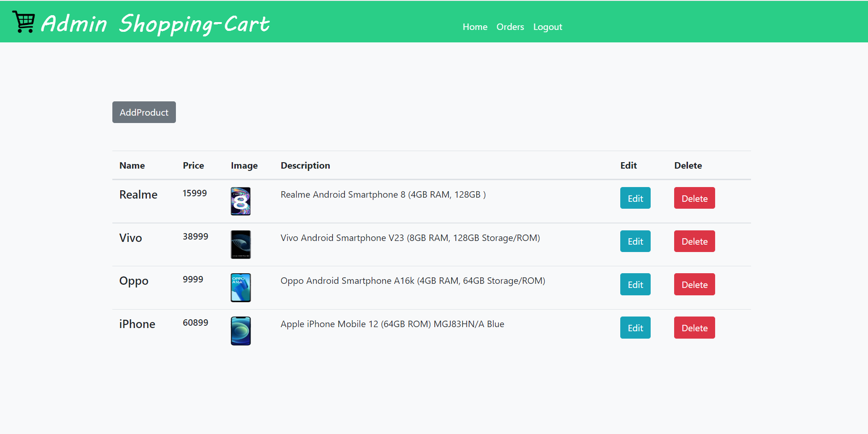Image resolution: width=868 pixels, height=434 pixels.
Task: Open the Realme phone image thumbnail
Action: click(x=240, y=201)
